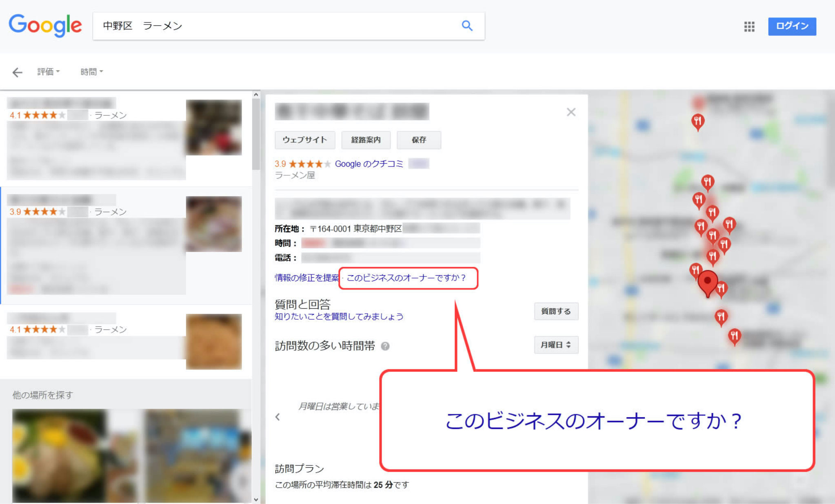Click the 訪問プラン heading
The width and height of the screenshot is (835, 504).
pos(299,469)
